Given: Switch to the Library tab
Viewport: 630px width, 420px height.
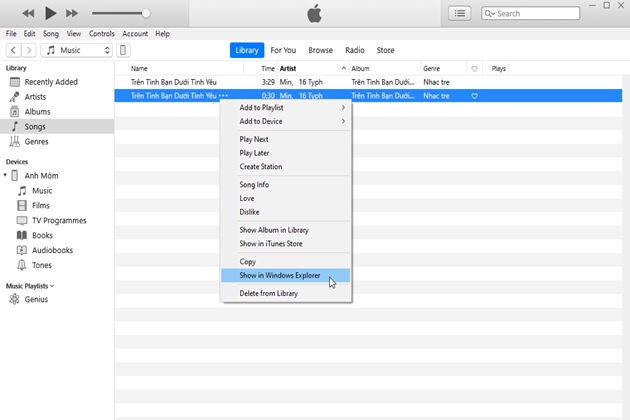Looking at the screenshot, I should [247, 50].
